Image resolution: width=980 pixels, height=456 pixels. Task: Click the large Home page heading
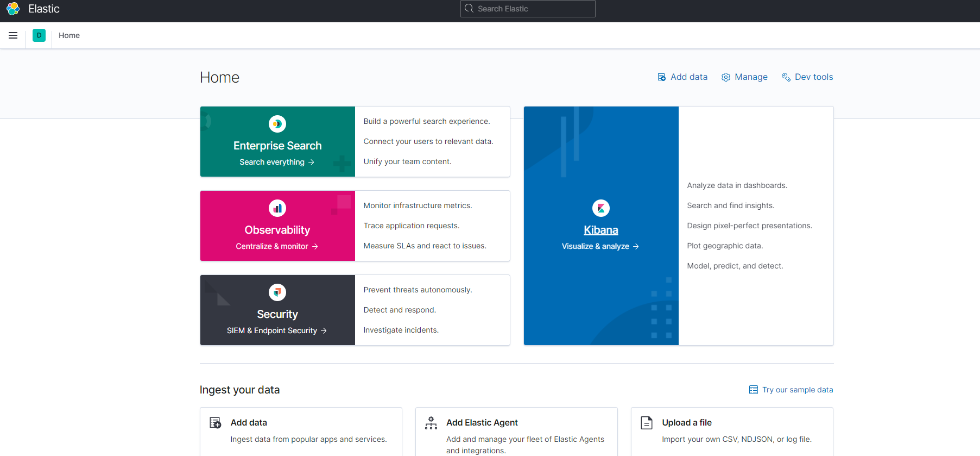[219, 77]
